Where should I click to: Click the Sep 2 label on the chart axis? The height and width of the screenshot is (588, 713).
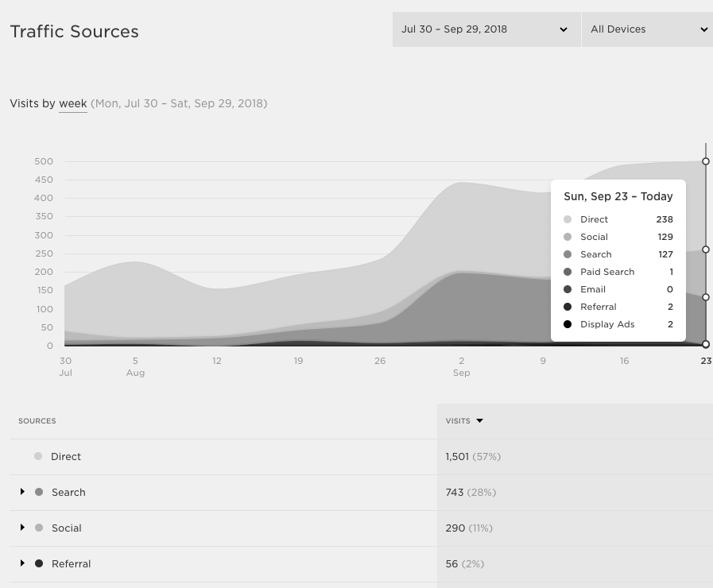click(x=461, y=366)
